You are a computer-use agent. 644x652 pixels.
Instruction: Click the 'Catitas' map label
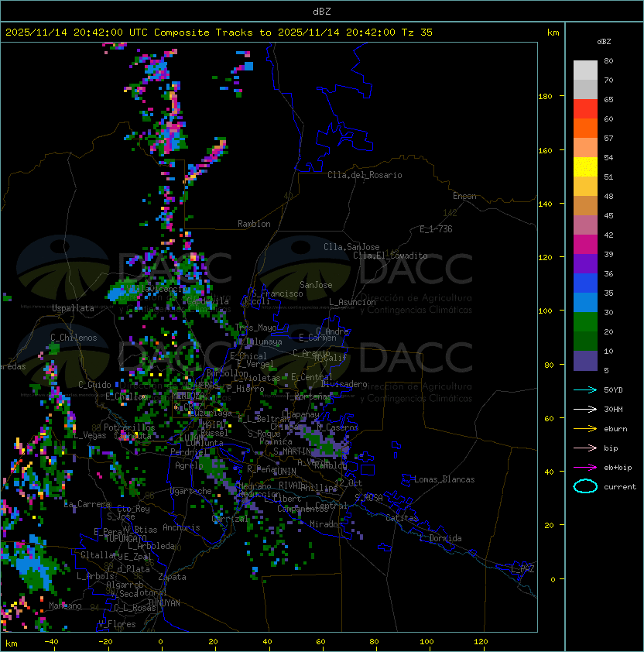click(x=402, y=518)
